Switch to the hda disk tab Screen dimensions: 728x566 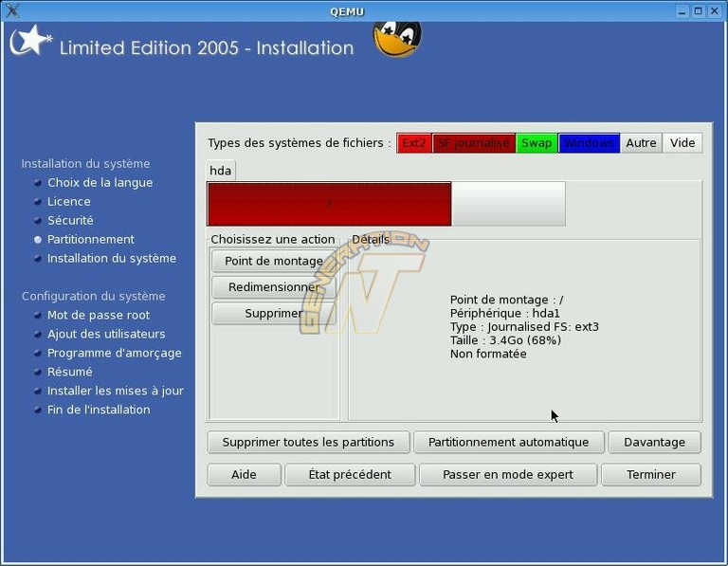coord(221,171)
